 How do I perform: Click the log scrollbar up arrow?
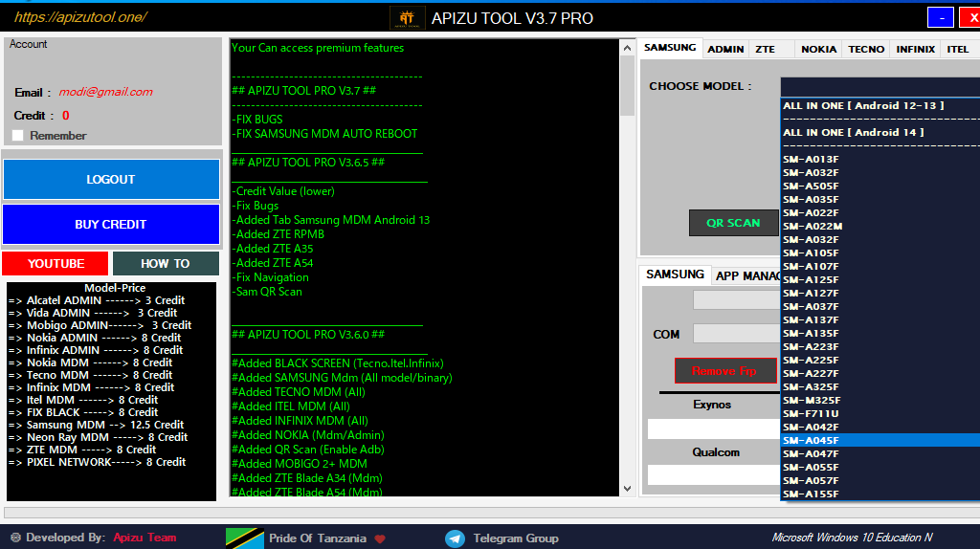tap(628, 48)
